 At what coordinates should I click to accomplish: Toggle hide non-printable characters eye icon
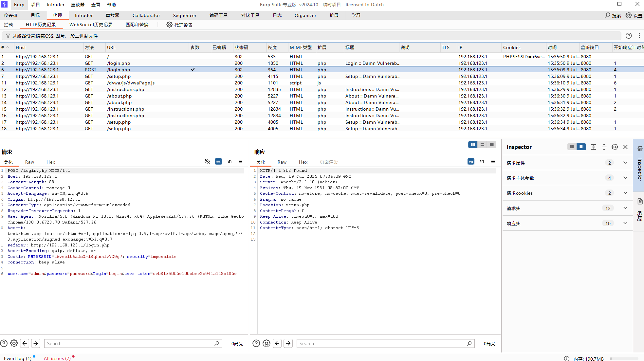(207, 162)
